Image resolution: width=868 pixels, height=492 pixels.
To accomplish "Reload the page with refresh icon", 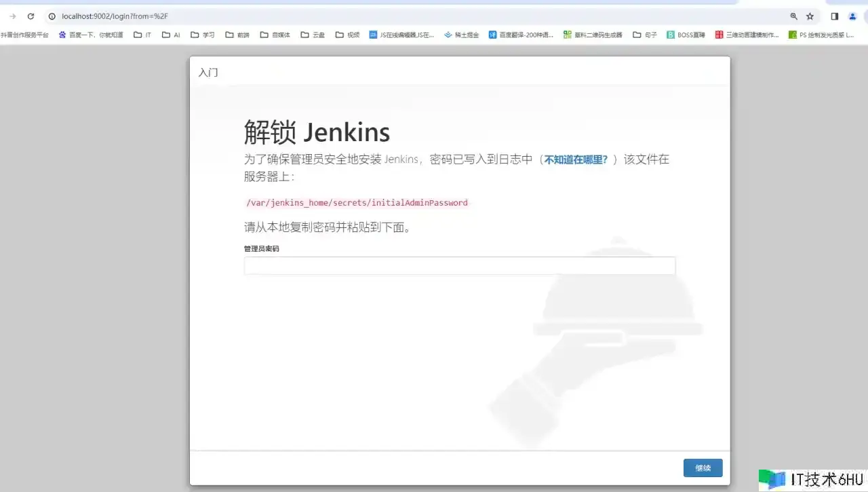I will 31,16.
